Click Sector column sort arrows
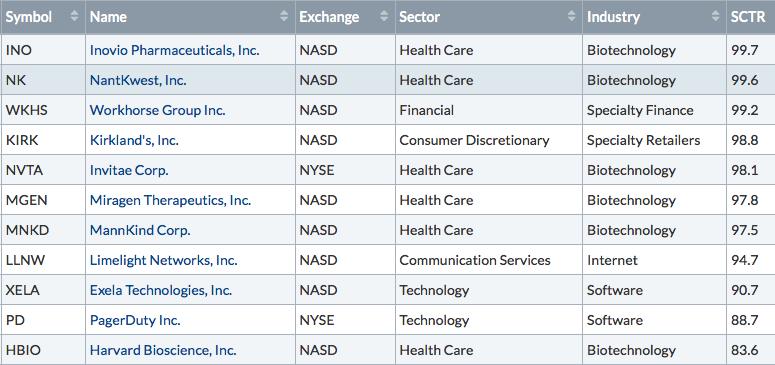 (571, 16)
